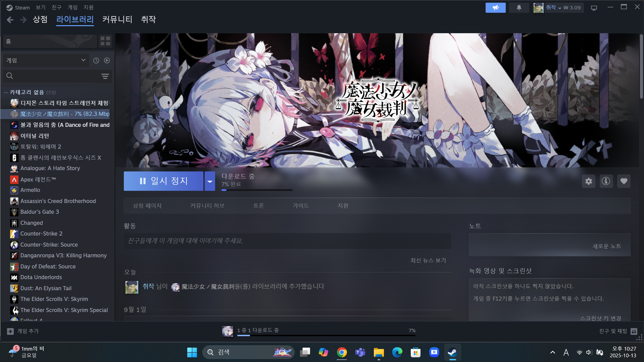644x362 pixels.
Task: Switch to the 상점 tab
Action: [x=40, y=19]
